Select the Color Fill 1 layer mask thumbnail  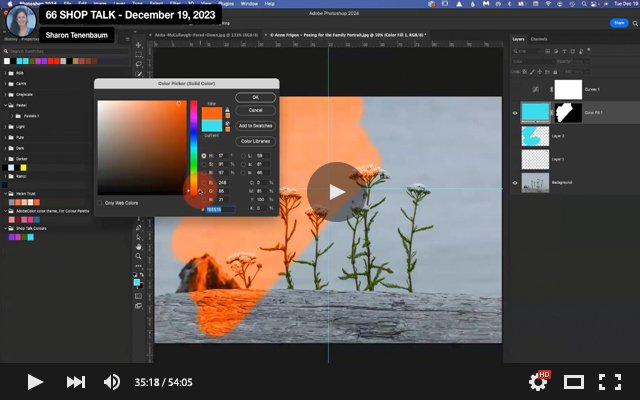[x=568, y=113]
